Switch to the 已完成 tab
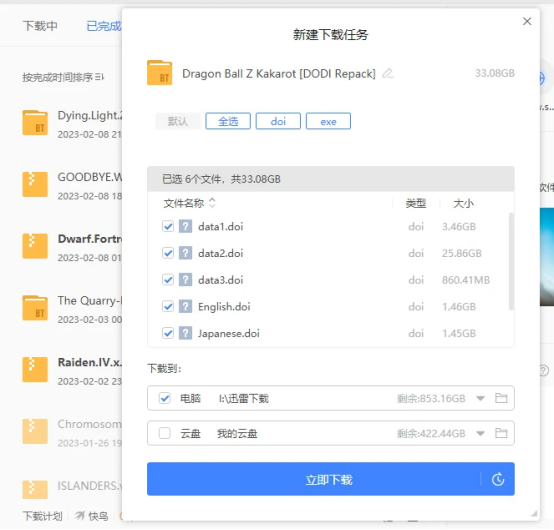 [104, 26]
